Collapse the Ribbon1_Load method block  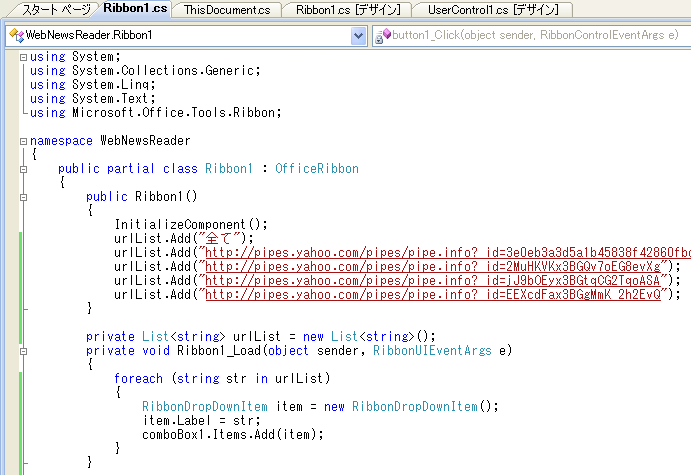pyautogui.click(x=23, y=352)
